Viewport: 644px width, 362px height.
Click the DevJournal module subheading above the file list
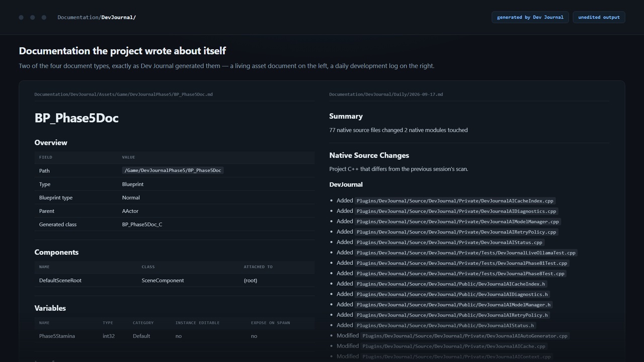coord(346,185)
